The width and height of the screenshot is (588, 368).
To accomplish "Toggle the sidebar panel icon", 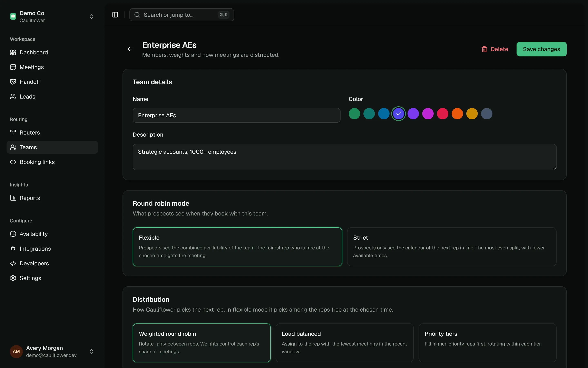I will (115, 15).
